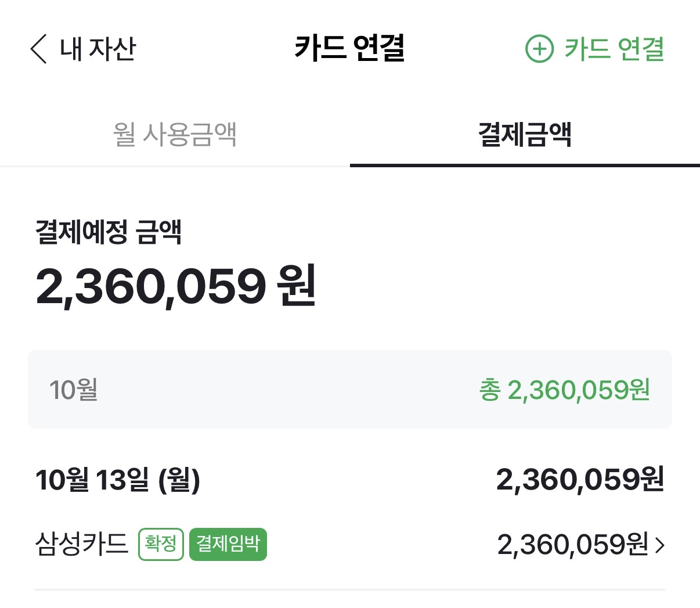
Task: Tap the bold amount beside 10월 13일
Action: [x=580, y=480]
